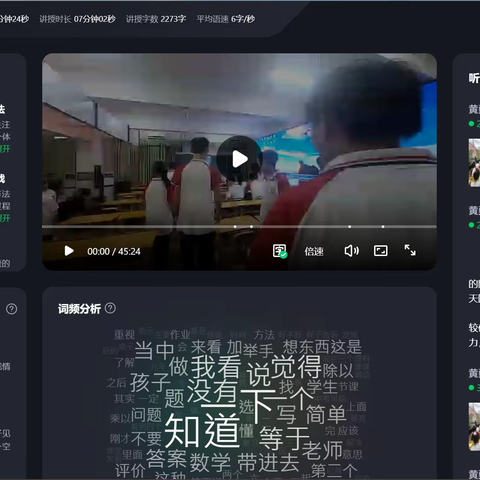Click the 讲授字数 2273字 statistic
Viewport: 480px width, 480px height.
click(x=156, y=19)
